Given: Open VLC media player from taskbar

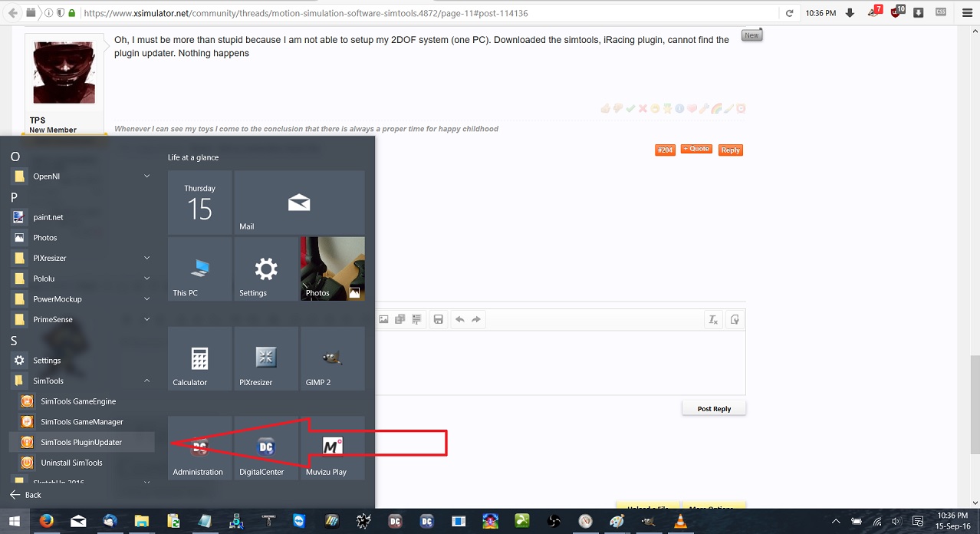Looking at the screenshot, I should 679,522.
